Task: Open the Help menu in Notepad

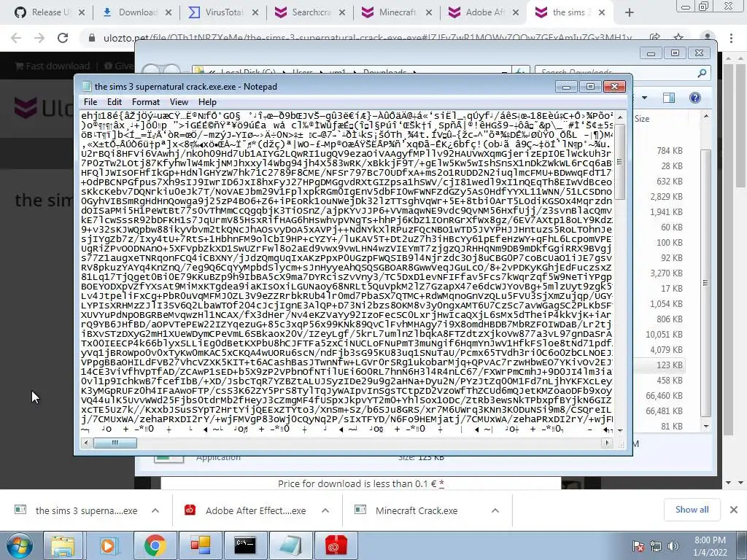Action: click(207, 102)
